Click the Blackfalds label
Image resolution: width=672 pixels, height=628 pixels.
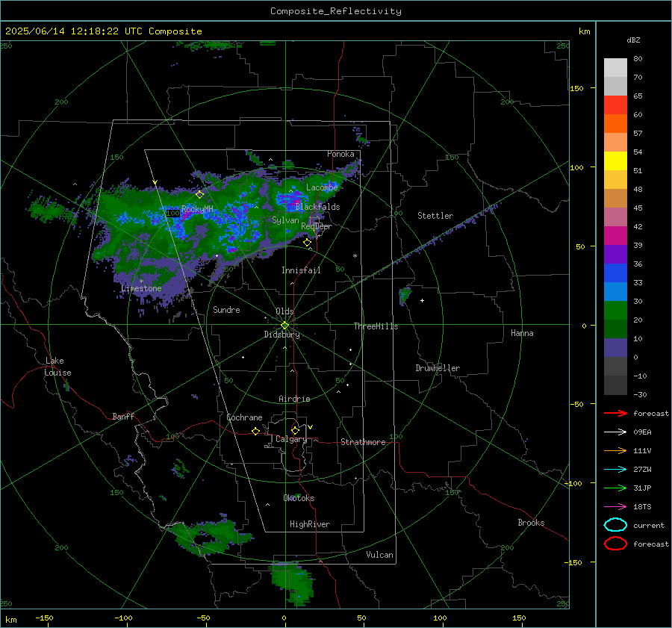(317, 207)
